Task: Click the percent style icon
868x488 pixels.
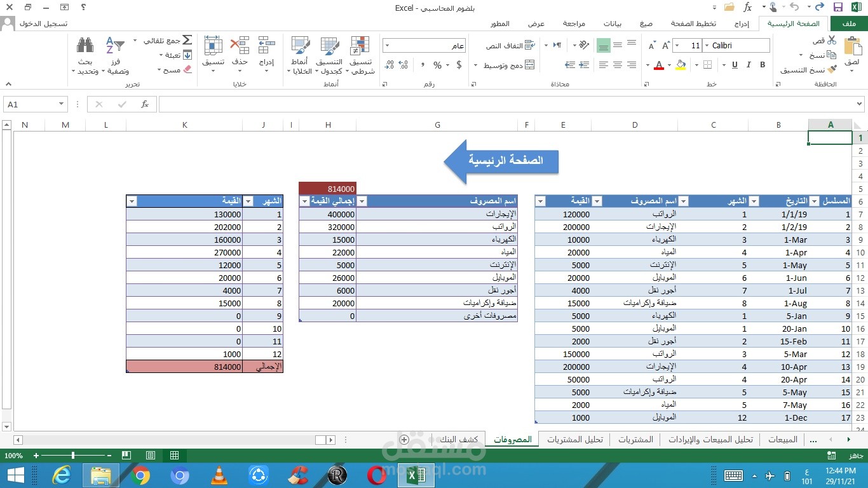Action: coord(437,65)
